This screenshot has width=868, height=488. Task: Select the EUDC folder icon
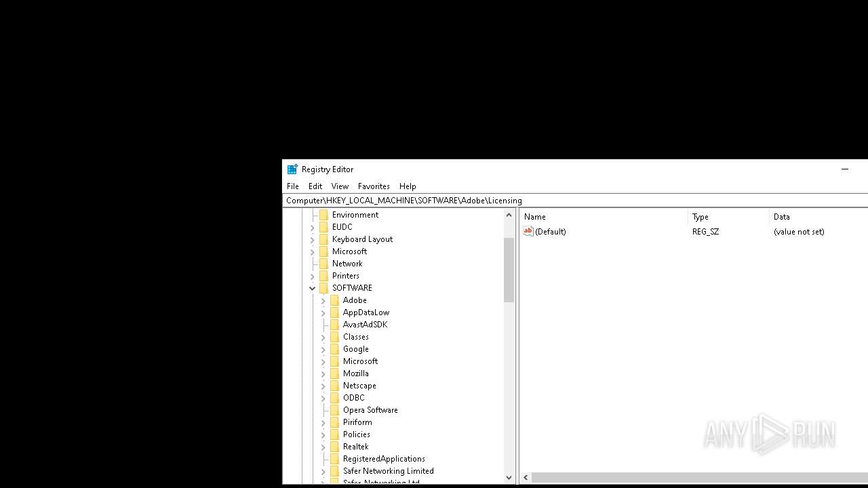[x=323, y=227]
